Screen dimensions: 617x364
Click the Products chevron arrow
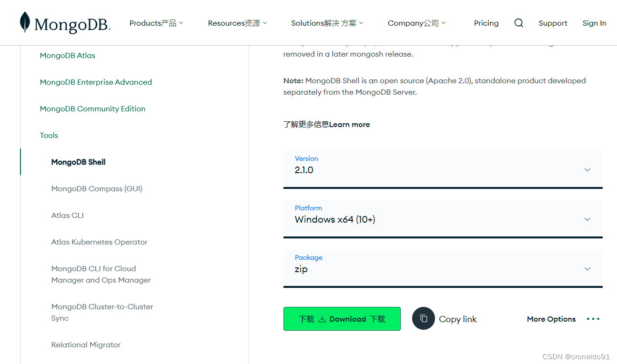click(181, 23)
